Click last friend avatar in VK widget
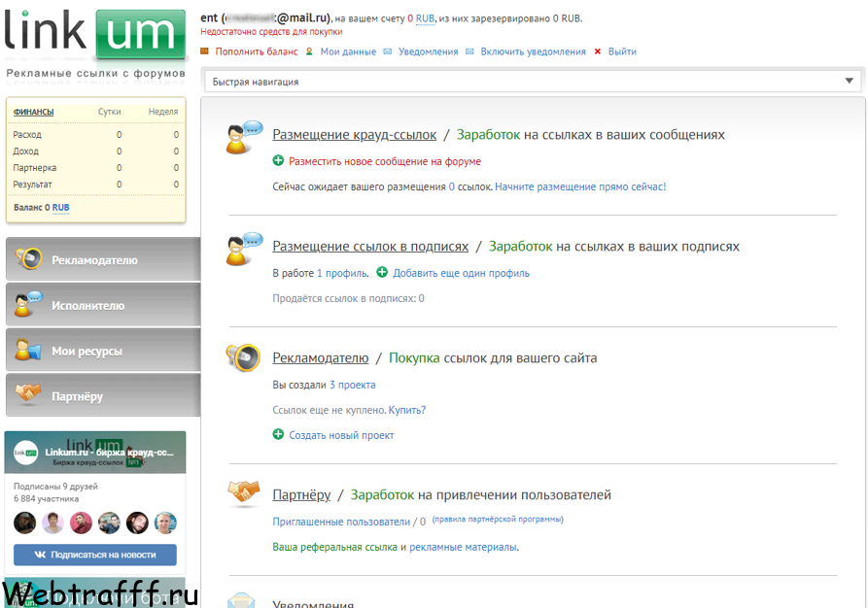The width and height of the screenshot is (868, 608). [x=165, y=523]
